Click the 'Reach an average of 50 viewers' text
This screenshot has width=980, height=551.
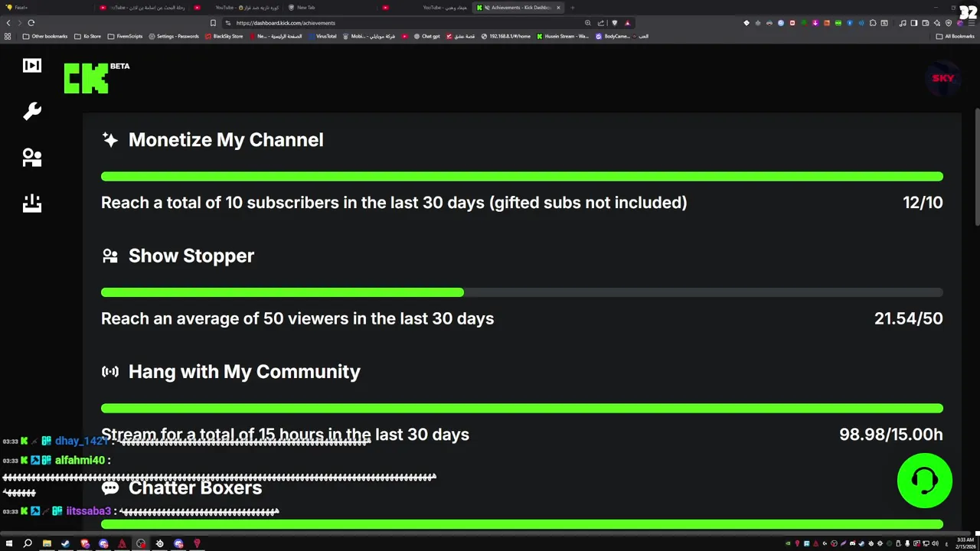click(297, 318)
